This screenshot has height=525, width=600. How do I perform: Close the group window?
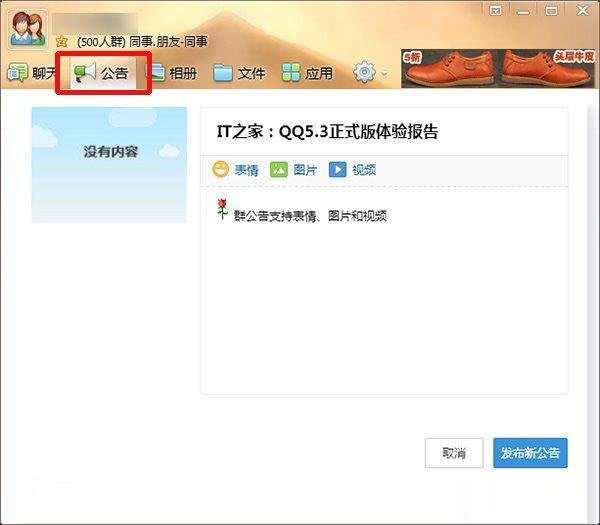point(583,10)
